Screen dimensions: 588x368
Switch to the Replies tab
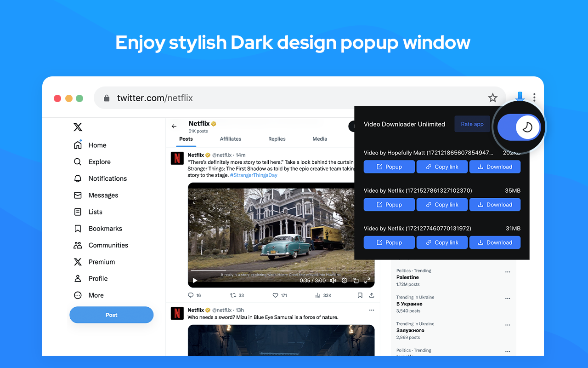(277, 138)
